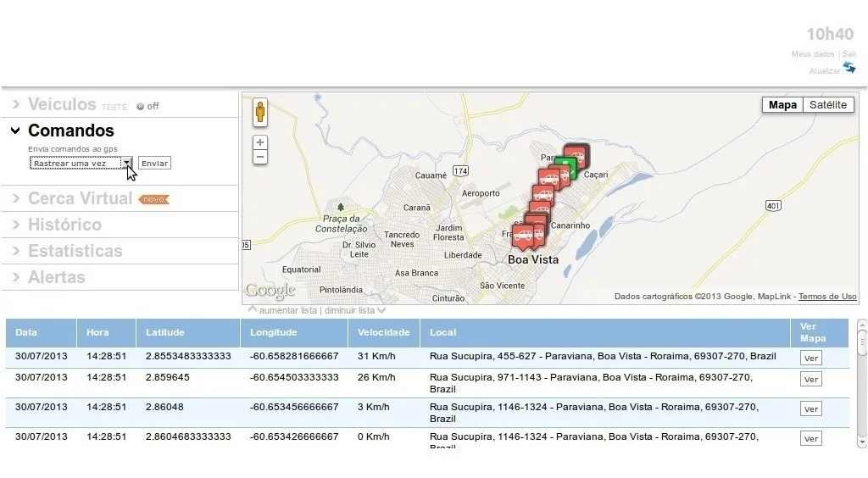Click the 'novo' badge next to Cerca Virtual
Screen dimensions: 868x478
(x=154, y=199)
